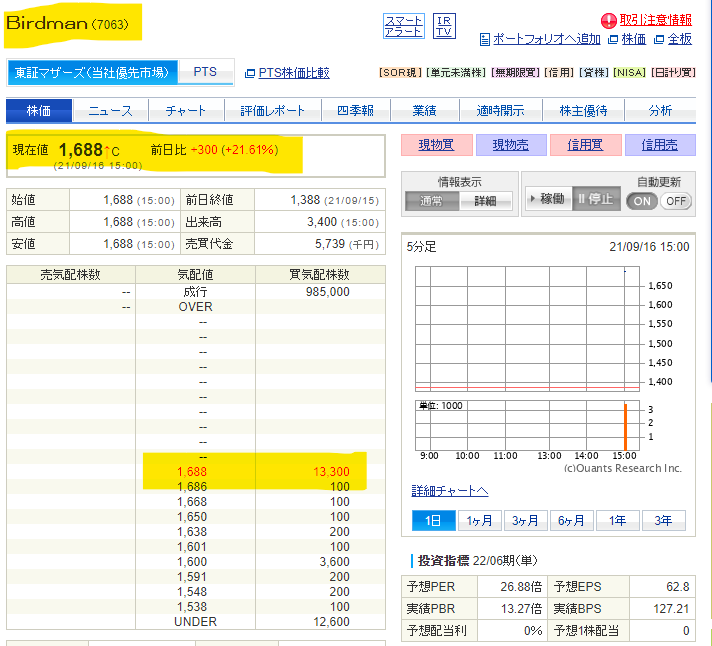Image resolution: width=712 pixels, height=646 pixels.
Task: Click the 実績PBR value 13.27倍
Action: [x=521, y=608]
